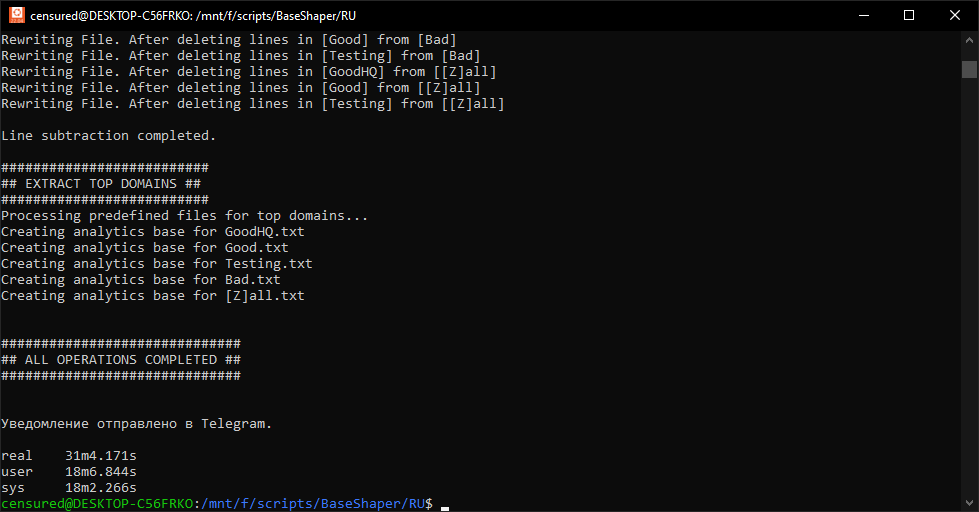Click the Telegram notification message line
Image resolution: width=979 pixels, height=512 pixels.
[136, 424]
